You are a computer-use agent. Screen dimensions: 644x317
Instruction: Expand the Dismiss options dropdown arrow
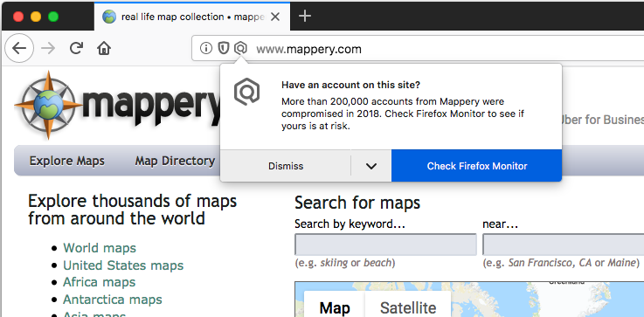point(370,166)
